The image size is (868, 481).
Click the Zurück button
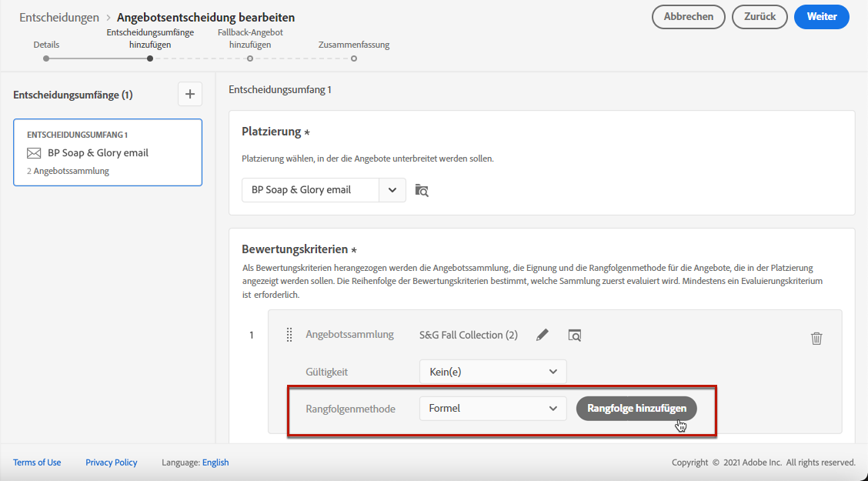(x=759, y=17)
